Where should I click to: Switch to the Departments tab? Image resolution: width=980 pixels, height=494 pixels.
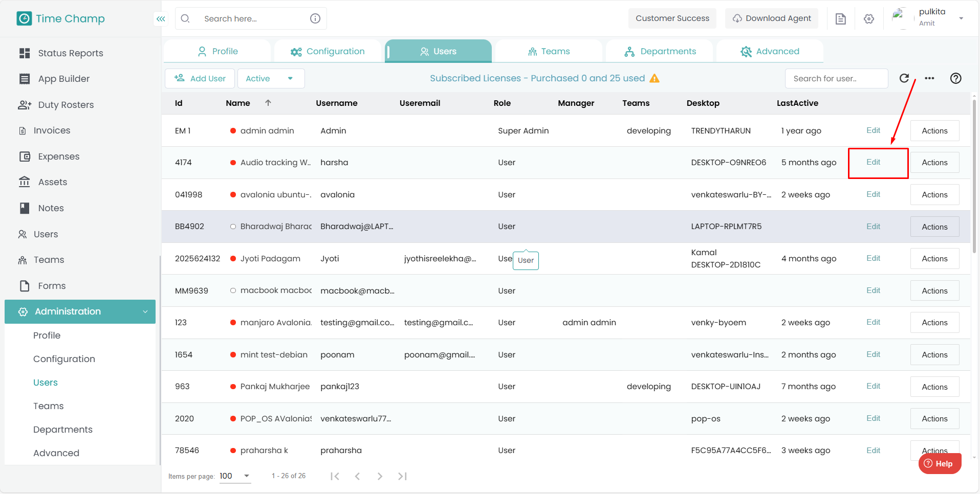[660, 51]
